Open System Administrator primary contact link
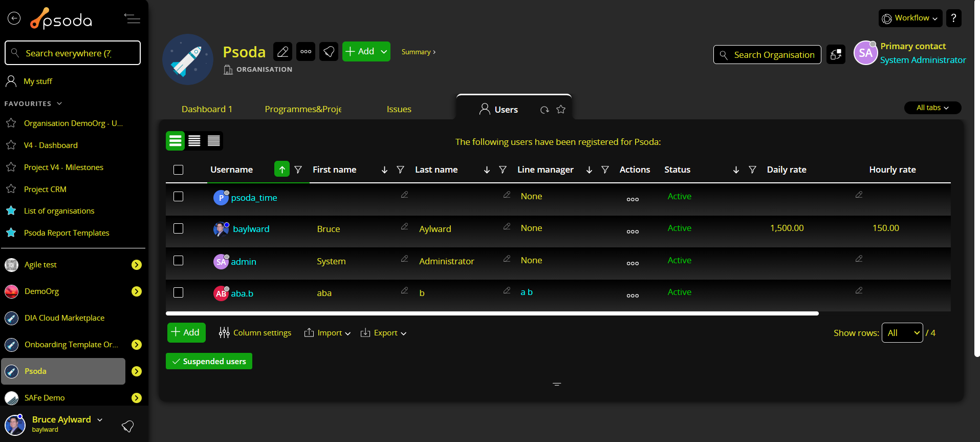Screen dimensions: 980x442 pos(923,60)
